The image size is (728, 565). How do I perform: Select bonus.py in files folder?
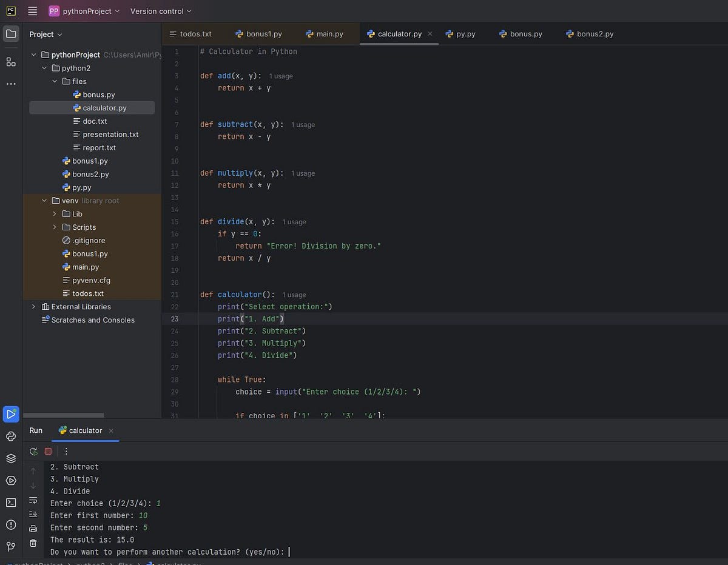pyautogui.click(x=94, y=95)
